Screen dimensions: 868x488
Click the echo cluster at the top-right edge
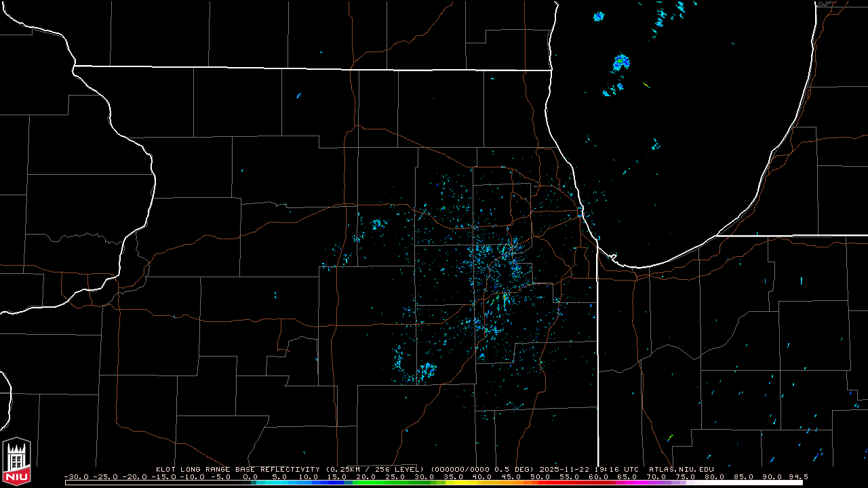[680, 7]
